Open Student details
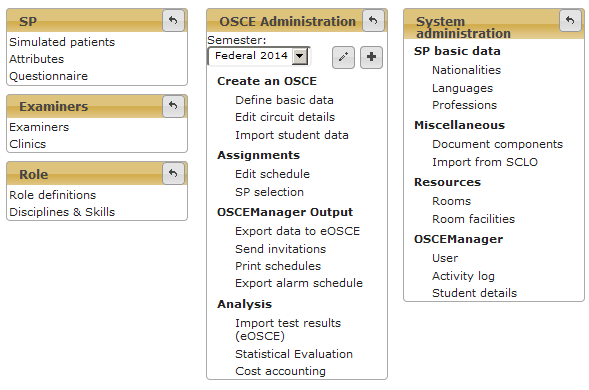The width and height of the screenshot is (589, 390). [474, 293]
